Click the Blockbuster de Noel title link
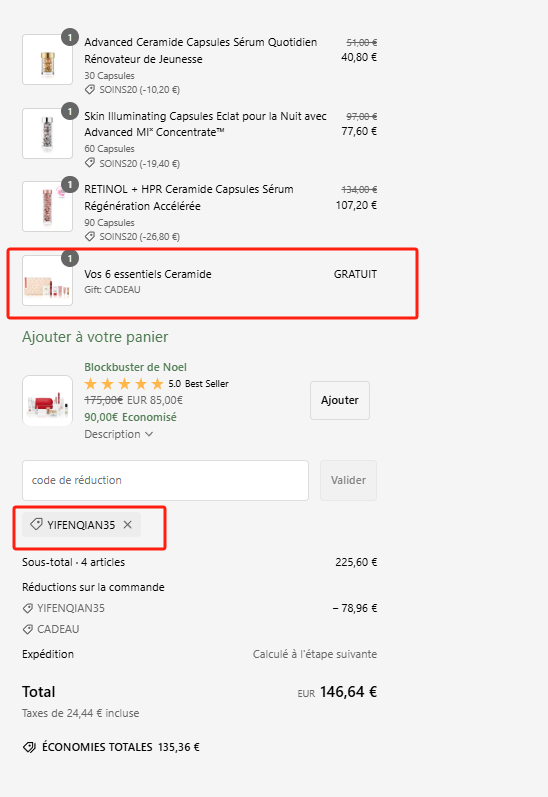The width and height of the screenshot is (548, 797). [135, 367]
